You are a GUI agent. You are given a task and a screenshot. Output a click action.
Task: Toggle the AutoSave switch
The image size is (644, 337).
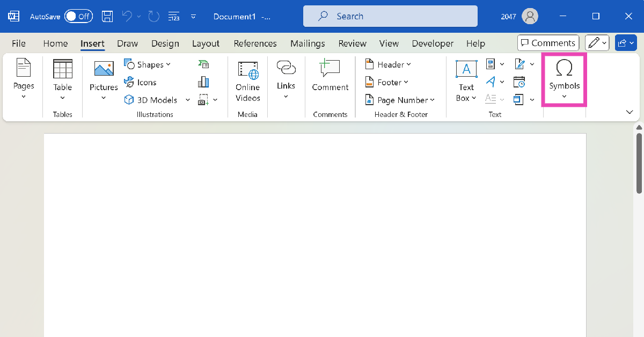pos(78,16)
